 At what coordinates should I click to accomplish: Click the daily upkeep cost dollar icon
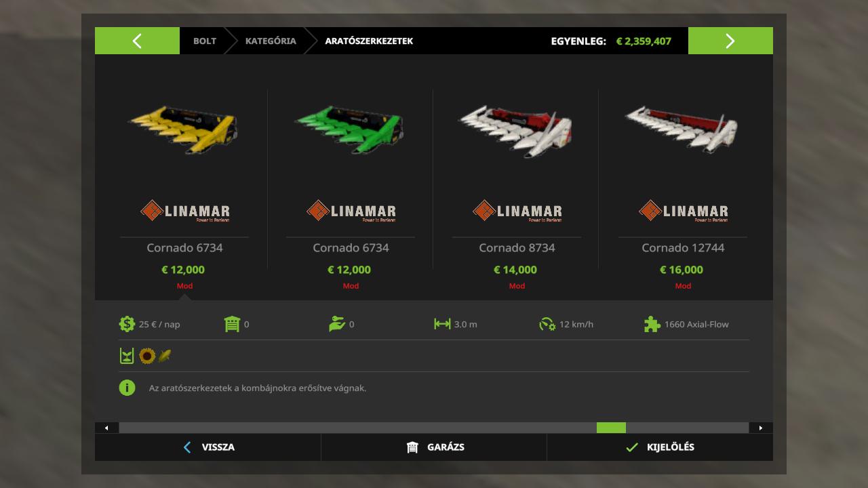[x=127, y=324]
